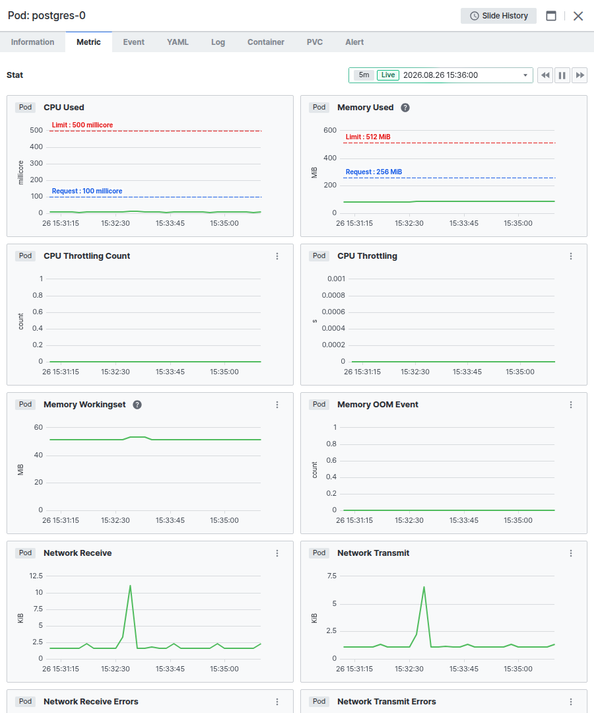The height and width of the screenshot is (713, 594).
Task: Switch to the Information tab
Action: 32,42
